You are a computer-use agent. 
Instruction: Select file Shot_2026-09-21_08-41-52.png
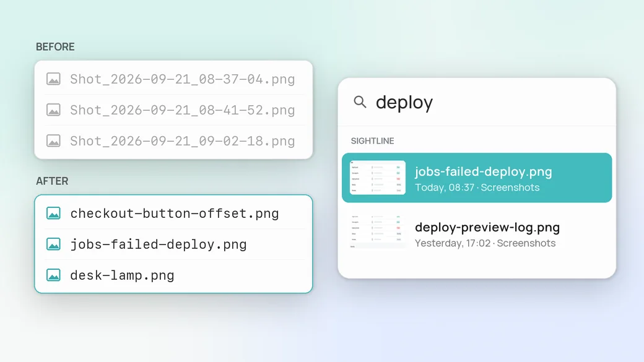182,110
